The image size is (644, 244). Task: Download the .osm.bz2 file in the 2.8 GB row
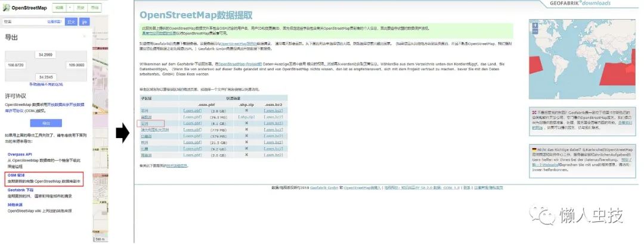[273, 111]
